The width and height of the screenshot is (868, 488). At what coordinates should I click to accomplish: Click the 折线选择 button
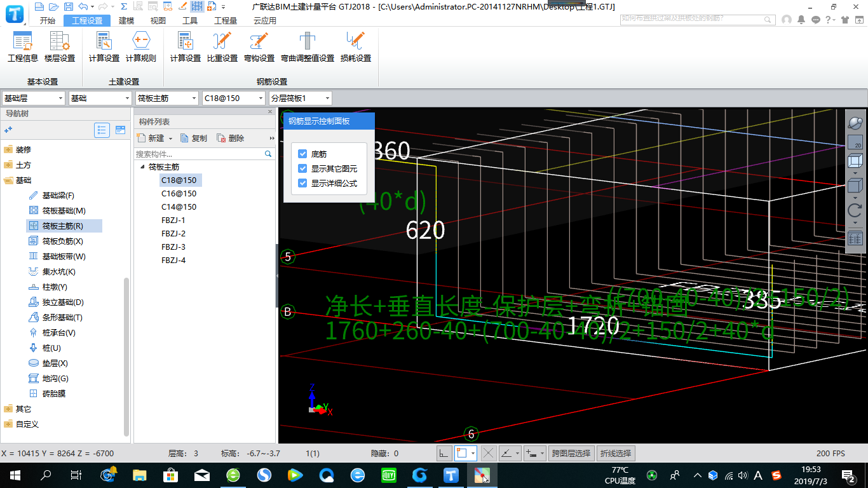tap(616, 453)
